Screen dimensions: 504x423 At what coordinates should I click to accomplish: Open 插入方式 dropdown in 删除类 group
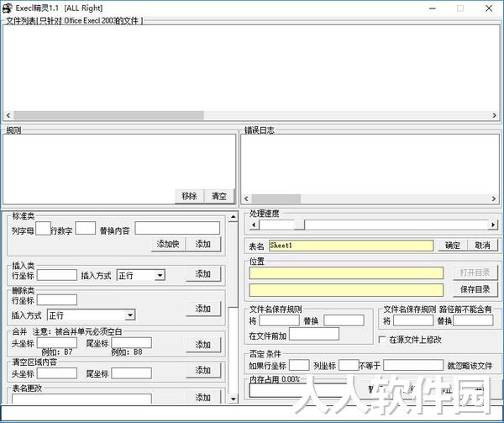(130, 315)
